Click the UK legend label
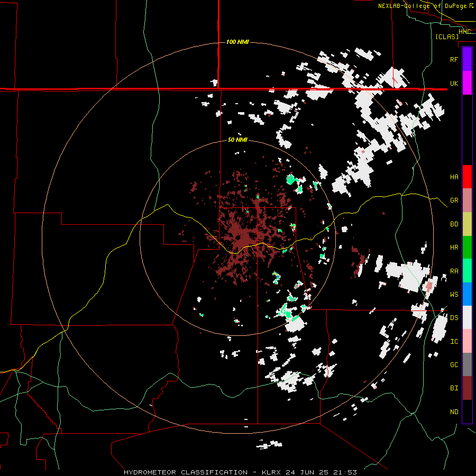 click(x=454, y=83)
